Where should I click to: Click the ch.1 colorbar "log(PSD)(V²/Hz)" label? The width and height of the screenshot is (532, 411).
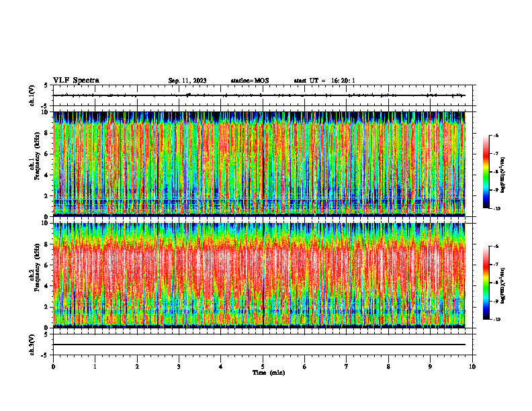[x=502, y=175]
